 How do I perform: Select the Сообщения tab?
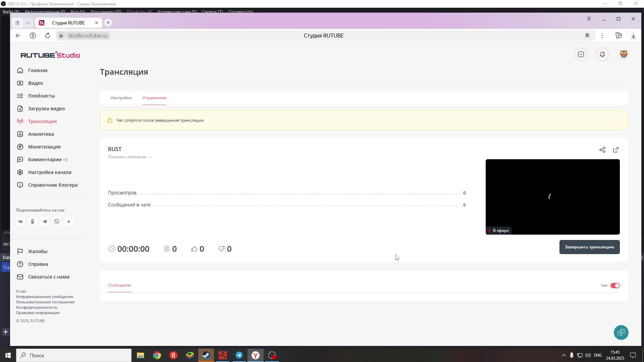tap(119, 285)
